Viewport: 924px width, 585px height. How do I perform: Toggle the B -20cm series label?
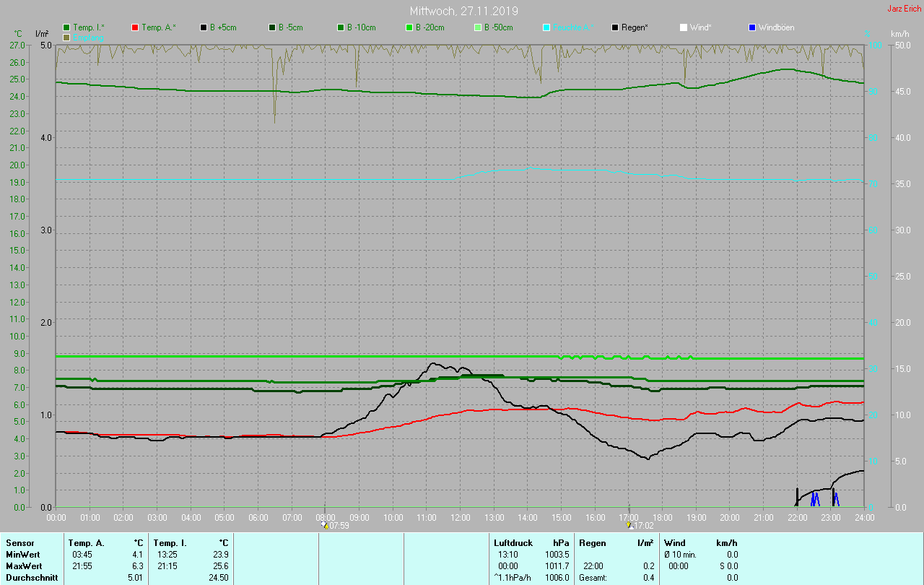430,27
